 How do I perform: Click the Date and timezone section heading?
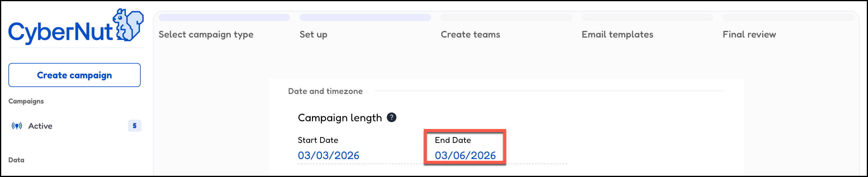(325, 91)
